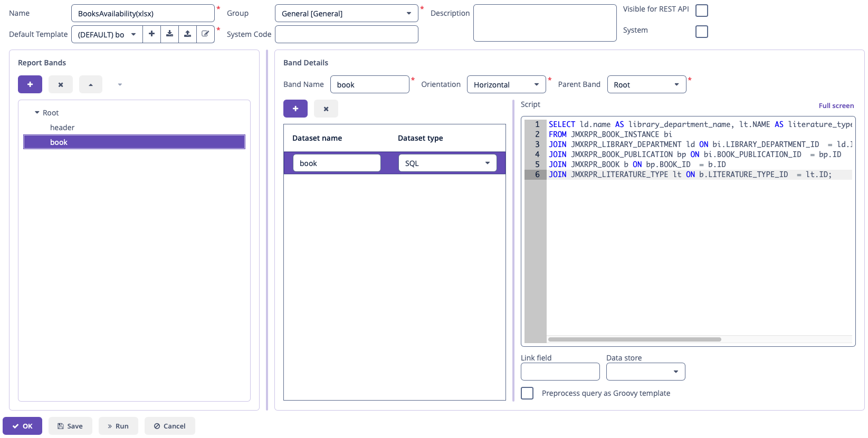
Task: Enable Visible for REST API checkbox
Action: (702, 11)
